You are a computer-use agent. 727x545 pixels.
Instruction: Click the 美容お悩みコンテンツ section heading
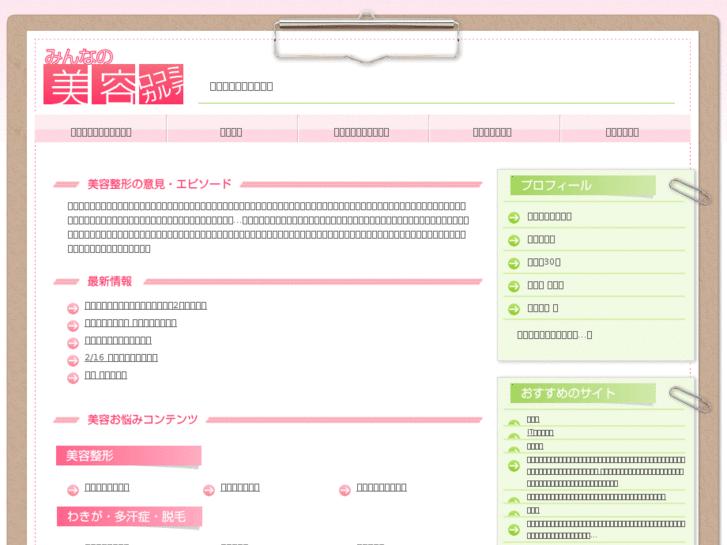click(143, 420)
